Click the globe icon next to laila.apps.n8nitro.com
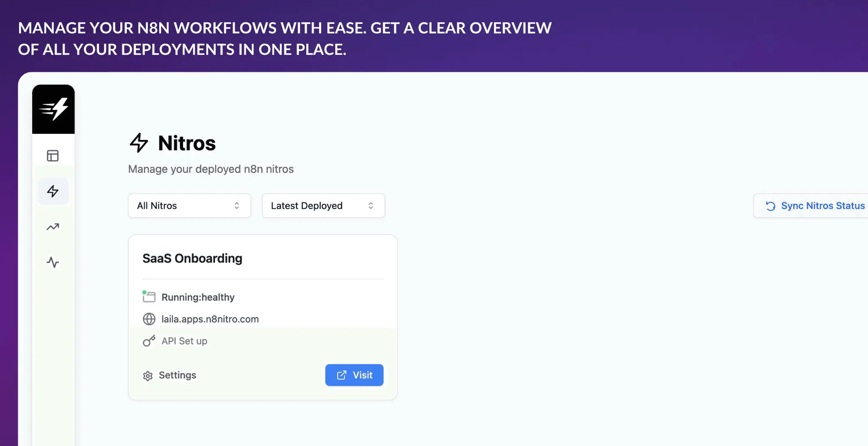This screenshot has width=868, height=446. pos(149,319)
